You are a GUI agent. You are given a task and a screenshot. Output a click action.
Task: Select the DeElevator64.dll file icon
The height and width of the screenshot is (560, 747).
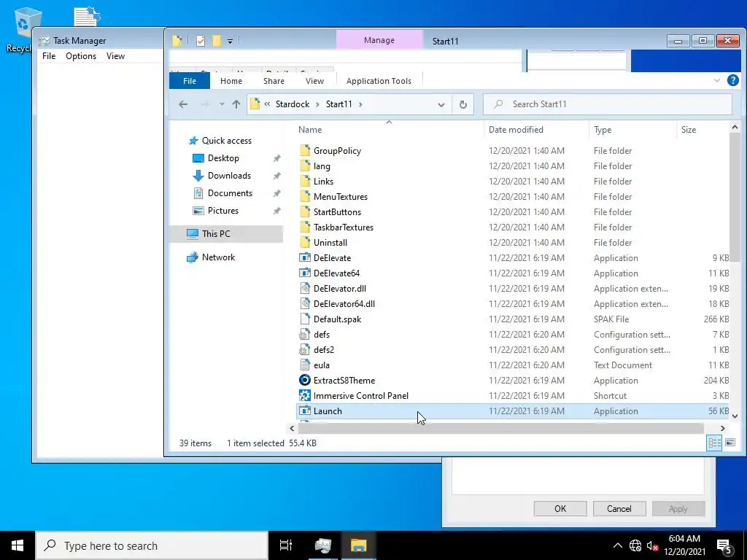click(x=305, y=303)
